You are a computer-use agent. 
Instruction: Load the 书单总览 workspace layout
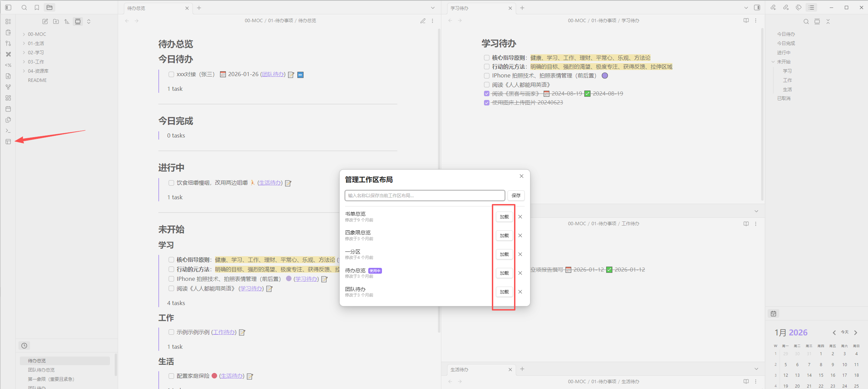tap(504, 217)
